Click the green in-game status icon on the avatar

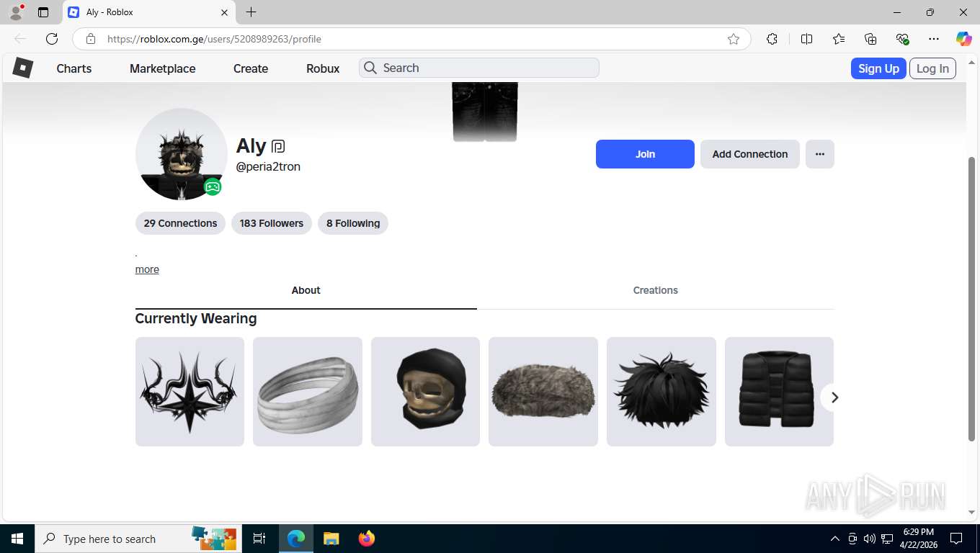point(212,187)
